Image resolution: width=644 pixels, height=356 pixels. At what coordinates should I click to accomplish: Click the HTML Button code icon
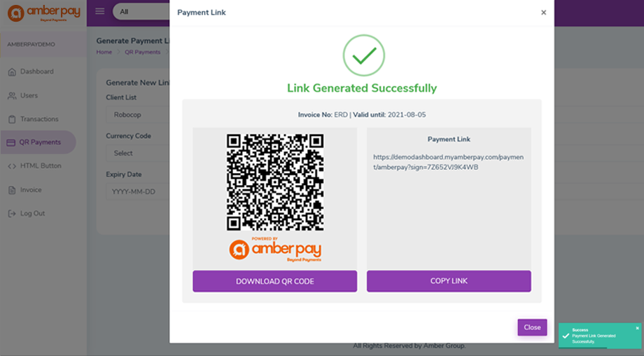[x=12, y=166]
